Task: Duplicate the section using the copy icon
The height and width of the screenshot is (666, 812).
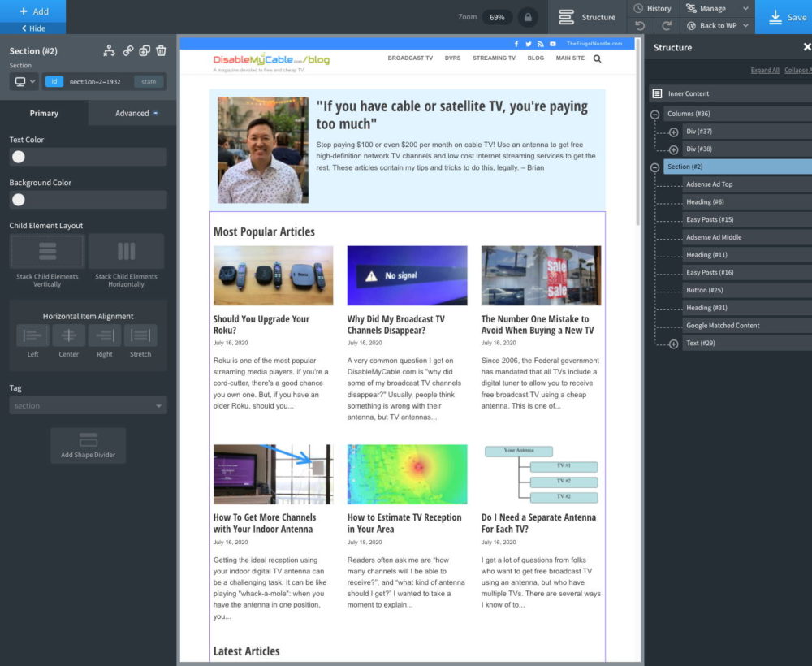Action: point(144,50)
